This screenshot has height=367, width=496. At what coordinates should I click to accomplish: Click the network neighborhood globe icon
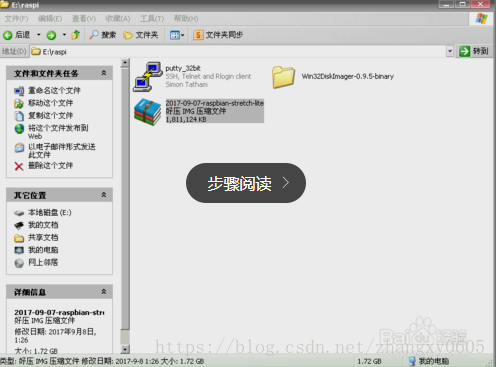19,263
